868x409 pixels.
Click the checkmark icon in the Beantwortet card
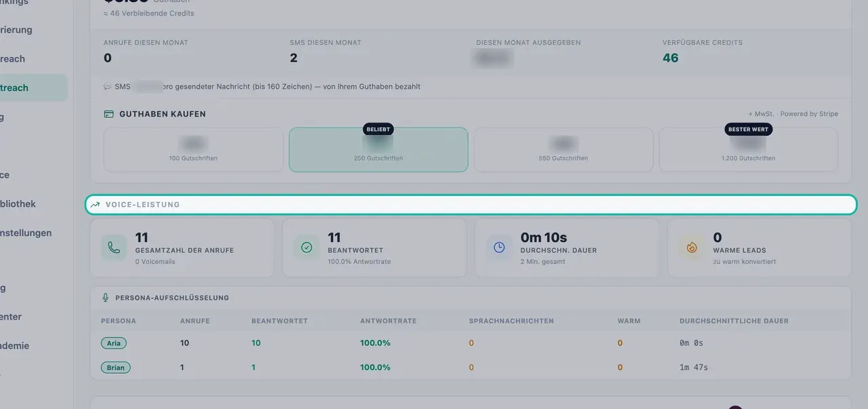tap(307, 248)
